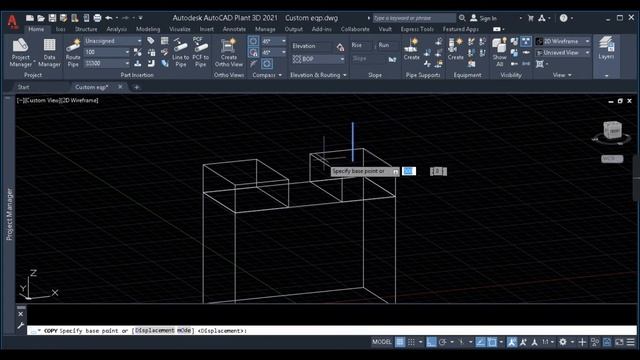Click the ViewCube in the viewport

[612, 131]
